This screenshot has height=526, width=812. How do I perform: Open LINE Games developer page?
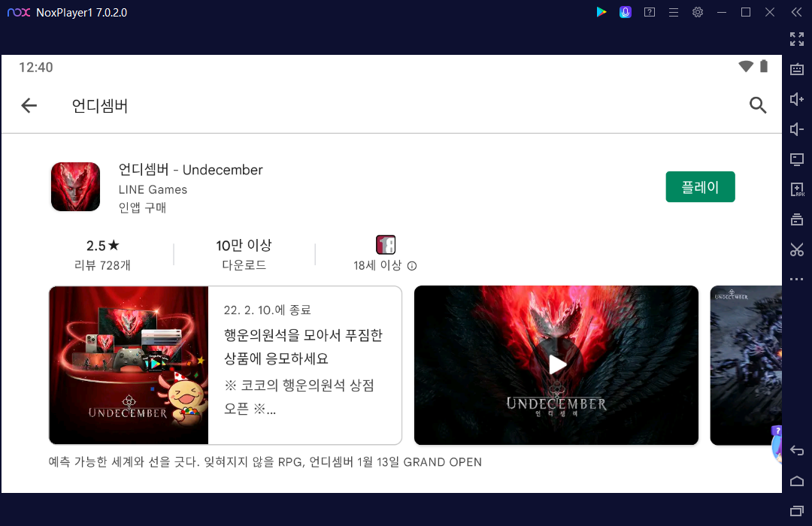click(x=153, y=189)
